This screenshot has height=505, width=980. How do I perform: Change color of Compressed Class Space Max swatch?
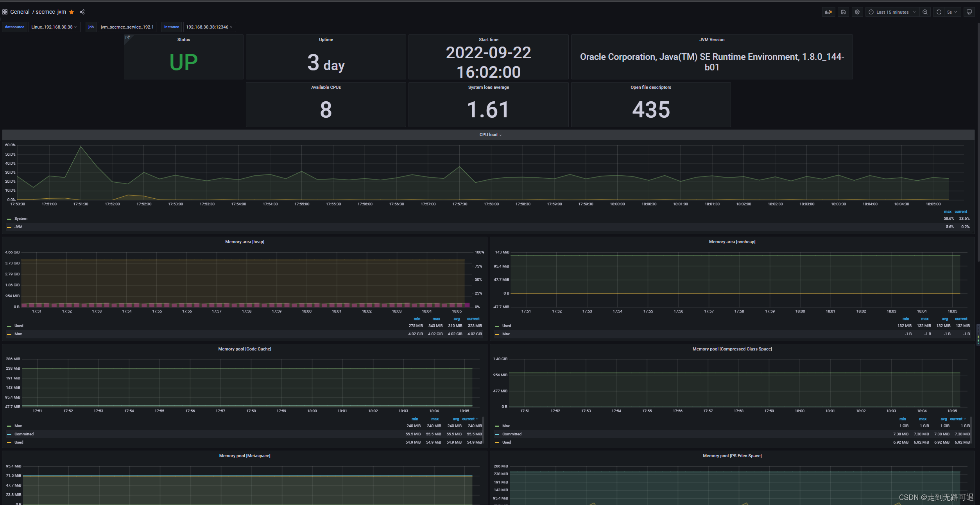(497, 426)
